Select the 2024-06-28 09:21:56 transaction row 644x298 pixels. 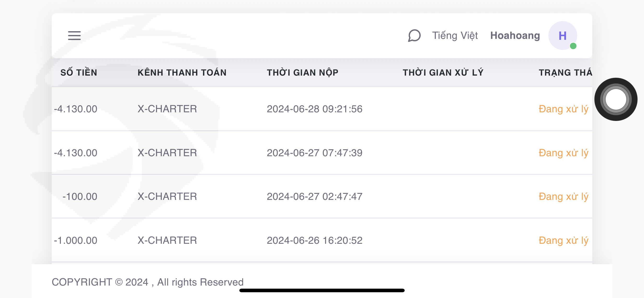click(x=322, y=109)
